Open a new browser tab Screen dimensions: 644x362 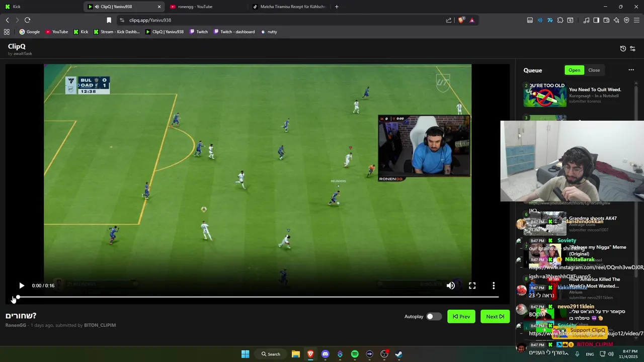click(337, 7)
